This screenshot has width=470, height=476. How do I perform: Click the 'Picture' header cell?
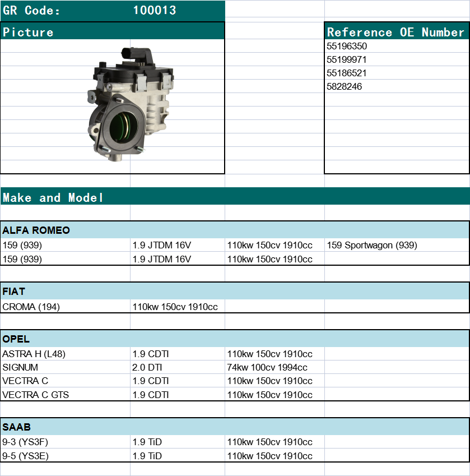(x=113, y=32)
